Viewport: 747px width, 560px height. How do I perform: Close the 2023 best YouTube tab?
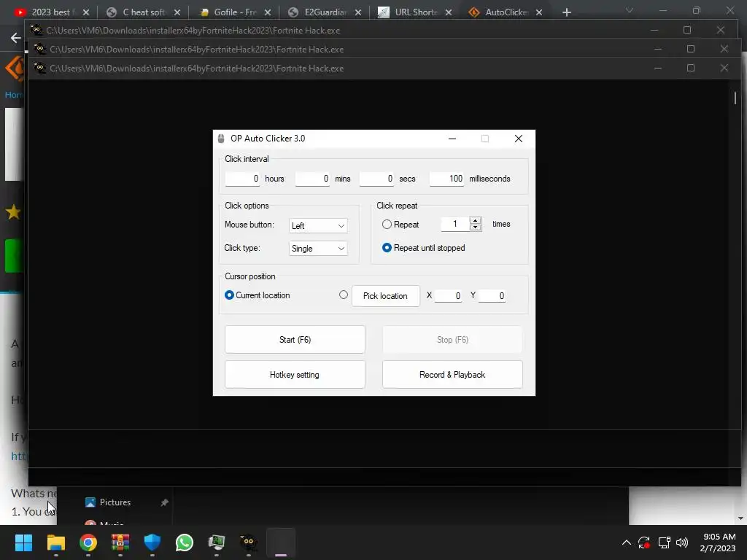86,12
